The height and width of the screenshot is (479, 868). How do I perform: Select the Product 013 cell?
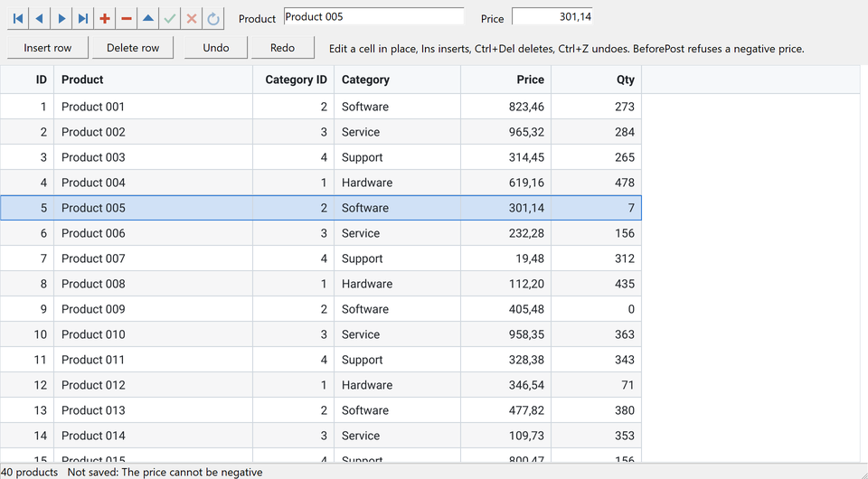click(154, 410)
